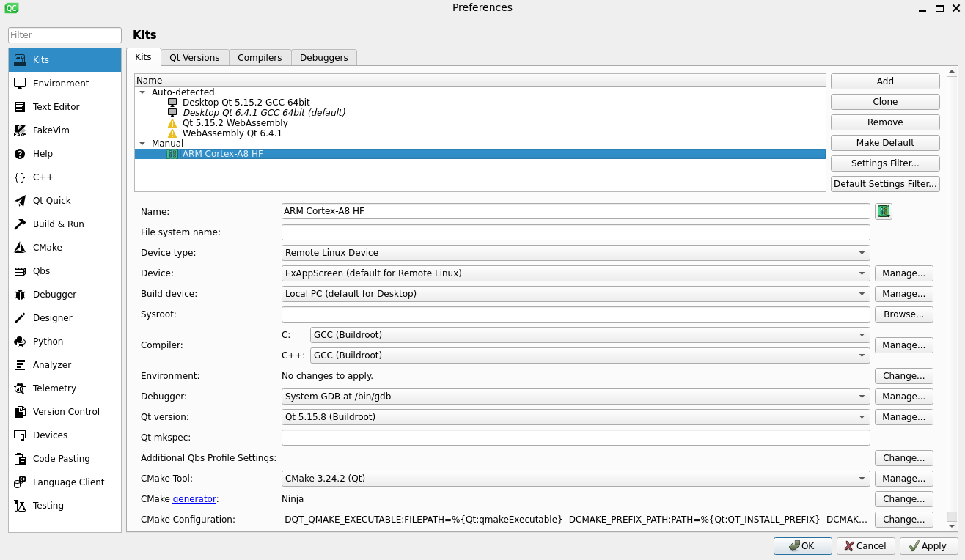Image resolution: width=965 pixels, height=560 pixels.
Task: Open Telemetry settings icon
Action: click(20, 388)
